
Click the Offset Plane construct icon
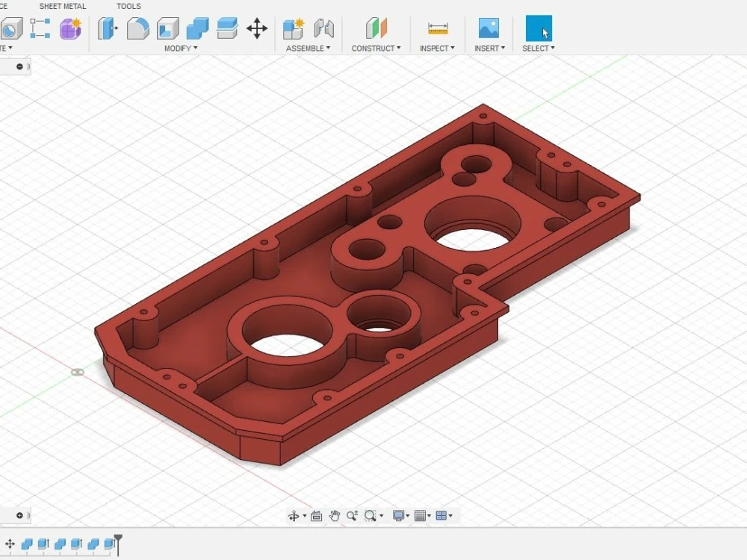click(376, 28)
